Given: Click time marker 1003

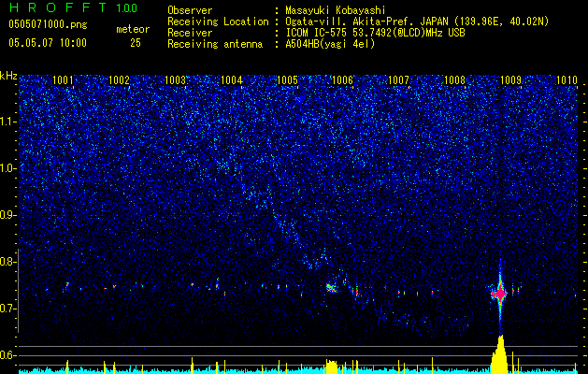Looking at the screenshot, I should click(175, 79).
